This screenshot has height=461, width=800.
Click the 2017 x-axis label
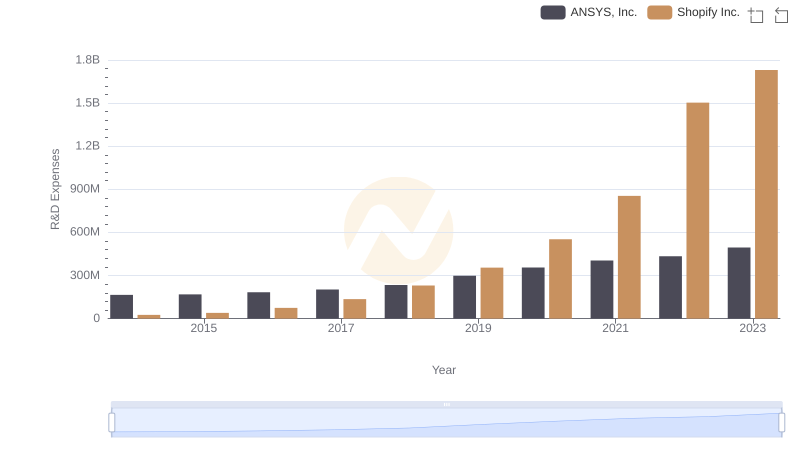341,328
